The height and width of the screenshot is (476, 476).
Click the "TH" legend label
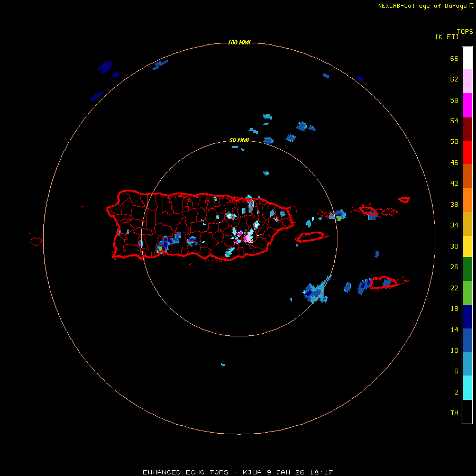[454, 413]
